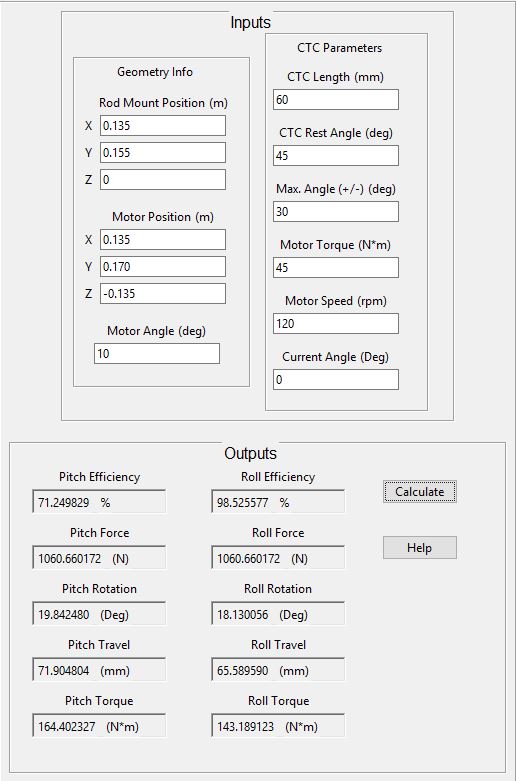Click the CTC Length input field
The height and width of the screenshot is (781, 516).
(x=336, y=100)
